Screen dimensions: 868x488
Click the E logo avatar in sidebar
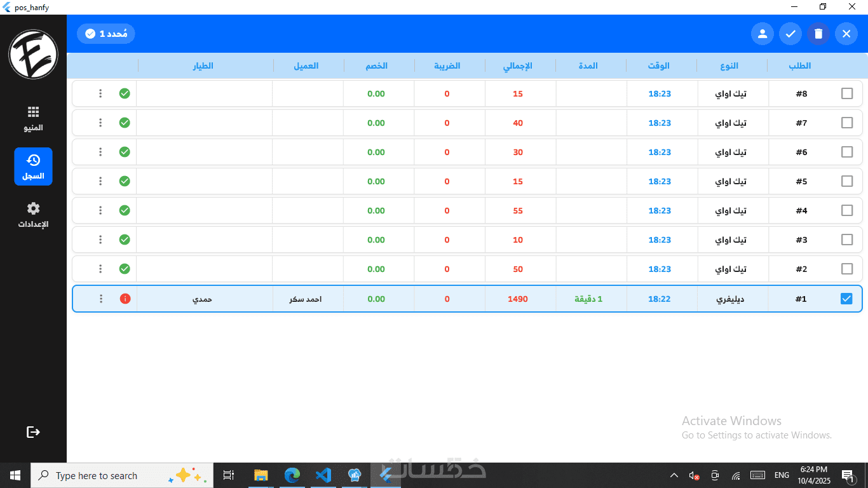point(33,55)
